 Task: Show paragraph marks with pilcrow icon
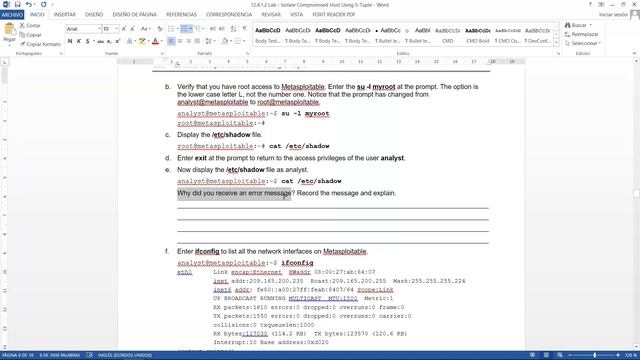(244, 29)
